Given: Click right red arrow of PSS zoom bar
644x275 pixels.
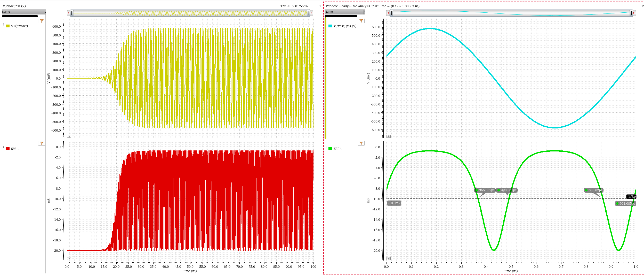Looking at the screenshot, I should point(634,13).
